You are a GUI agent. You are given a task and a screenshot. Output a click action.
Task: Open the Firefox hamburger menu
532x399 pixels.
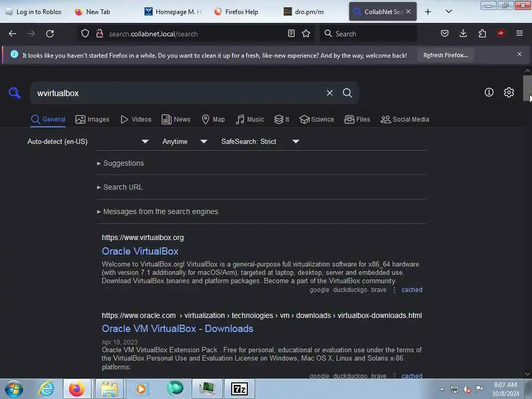[x=520, y=33]
